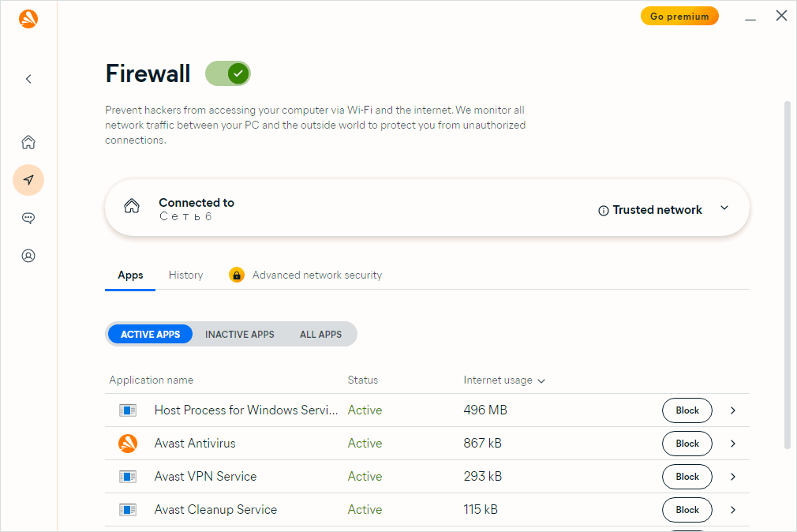Open the Home sidebar icon
This screenshot has height=532, width=797.
point(28,142)
